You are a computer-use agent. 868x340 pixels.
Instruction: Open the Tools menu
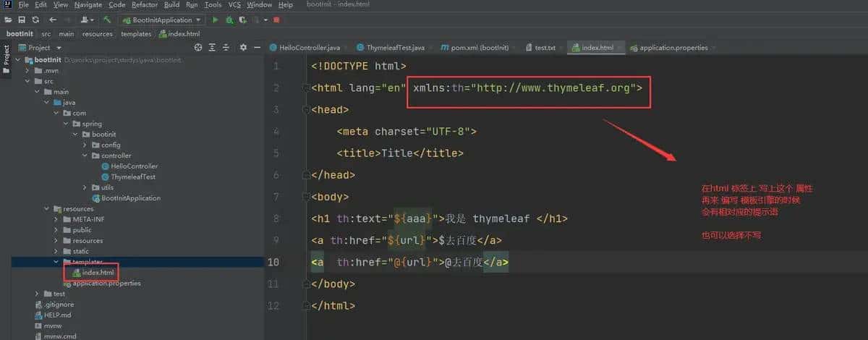pyautogui.click(x=213, y=5)
